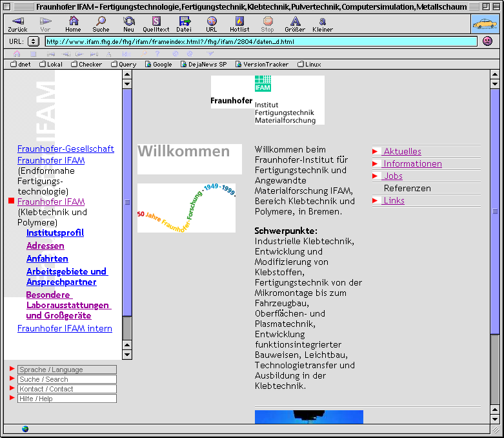Click the Kontakt / Contact button
The width and height of the screenshot is (504, 438).
click(x=67, y=389)
